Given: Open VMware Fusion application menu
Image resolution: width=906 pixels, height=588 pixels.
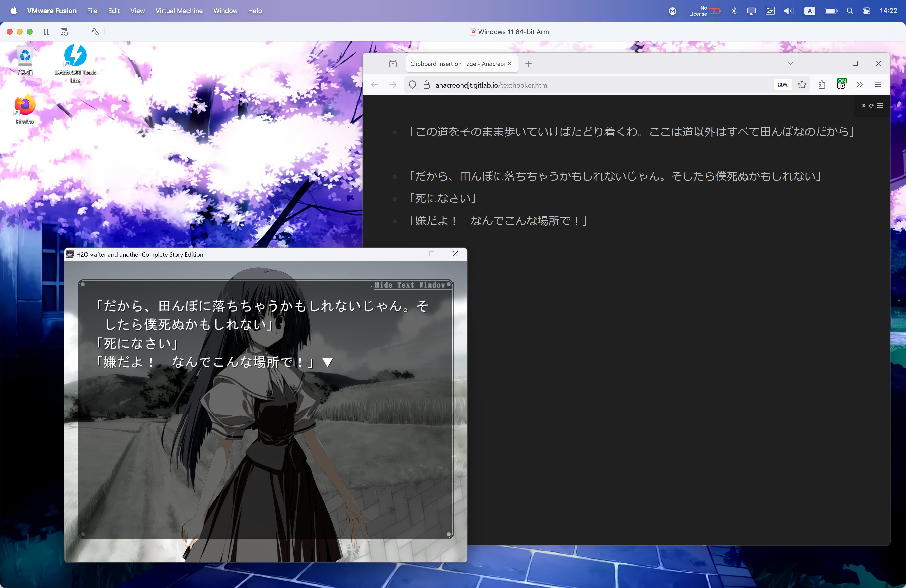Looking at the screenshot, I should [52, 11].
